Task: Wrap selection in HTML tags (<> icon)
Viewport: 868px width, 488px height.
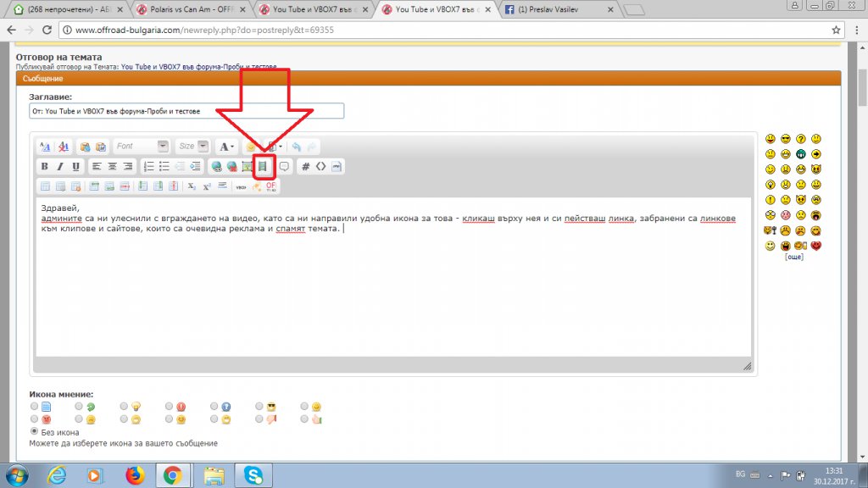Action: coord(321,166)
